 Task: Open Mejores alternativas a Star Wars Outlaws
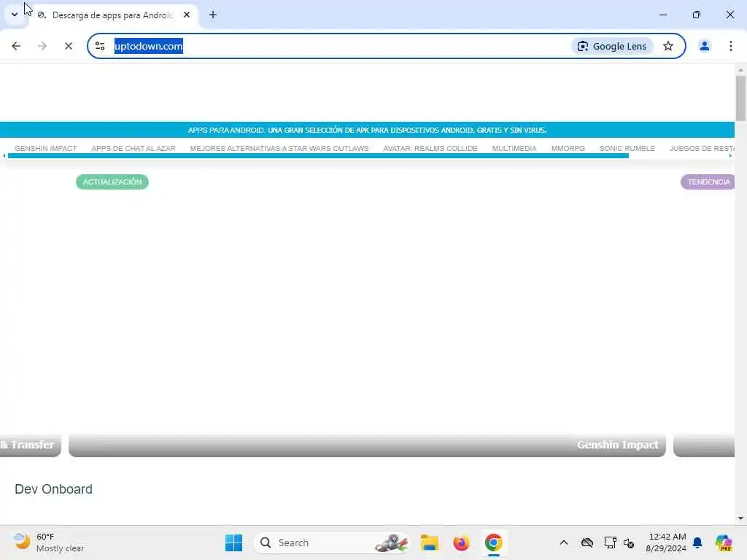pyautogui.click(x=279, y=149)
